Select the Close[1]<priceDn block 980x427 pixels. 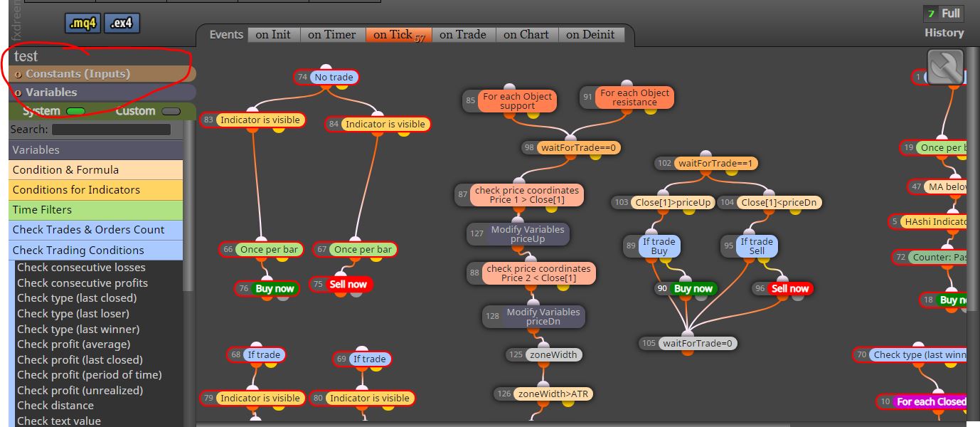(769, 203)
